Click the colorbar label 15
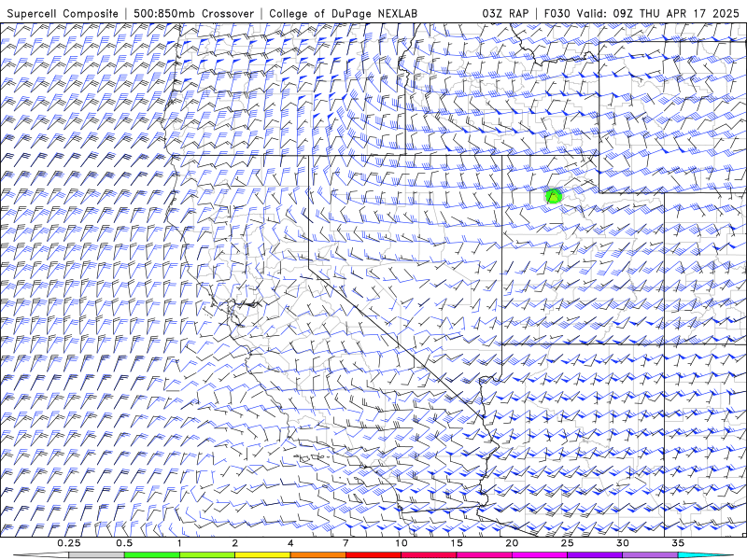 (x=457, y=543)
